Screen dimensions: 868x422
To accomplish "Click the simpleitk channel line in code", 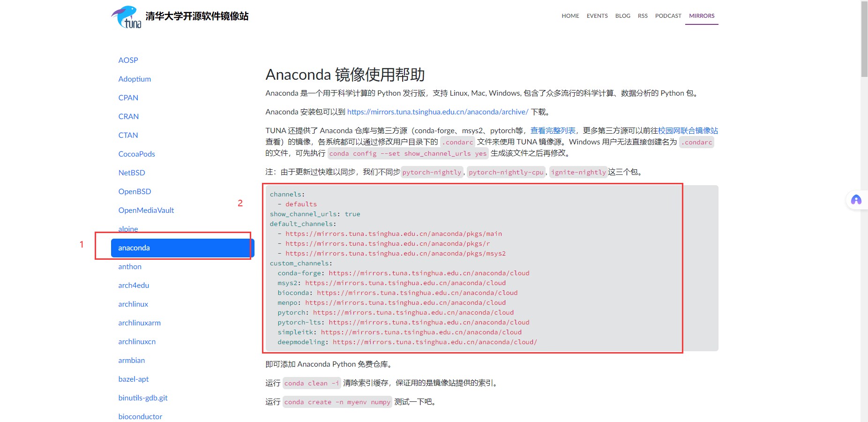I will pyautogui.click(x=399, y=332).
